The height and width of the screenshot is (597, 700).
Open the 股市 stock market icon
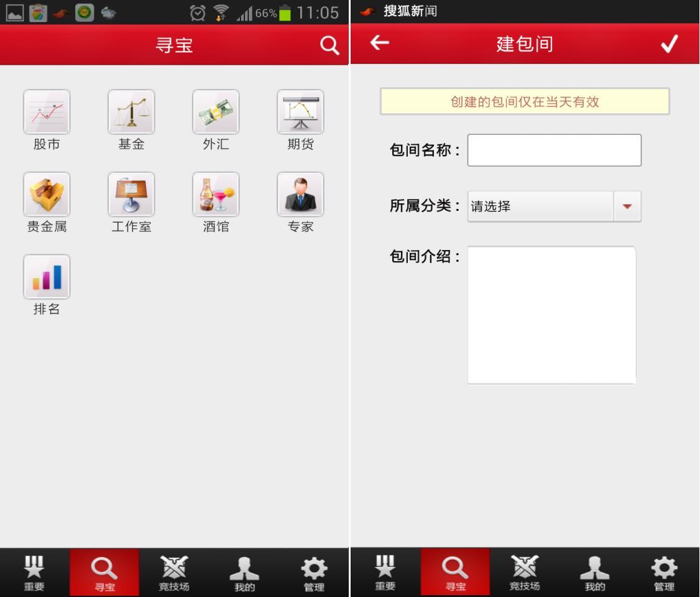pos(47,112)
